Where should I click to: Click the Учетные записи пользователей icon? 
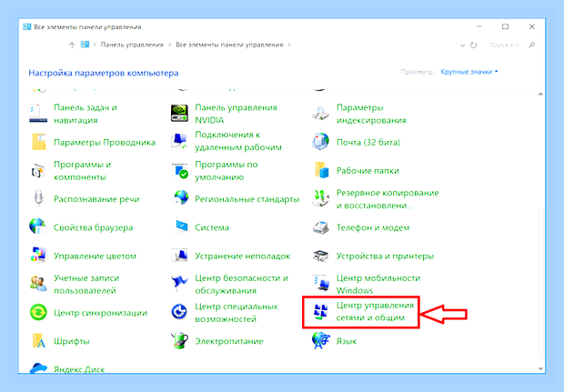38,284
